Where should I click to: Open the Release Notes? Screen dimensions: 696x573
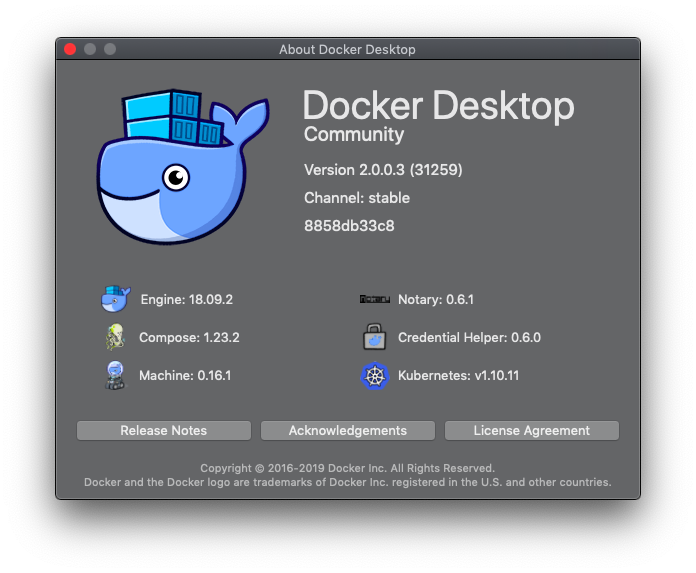[x=164, y=431]
